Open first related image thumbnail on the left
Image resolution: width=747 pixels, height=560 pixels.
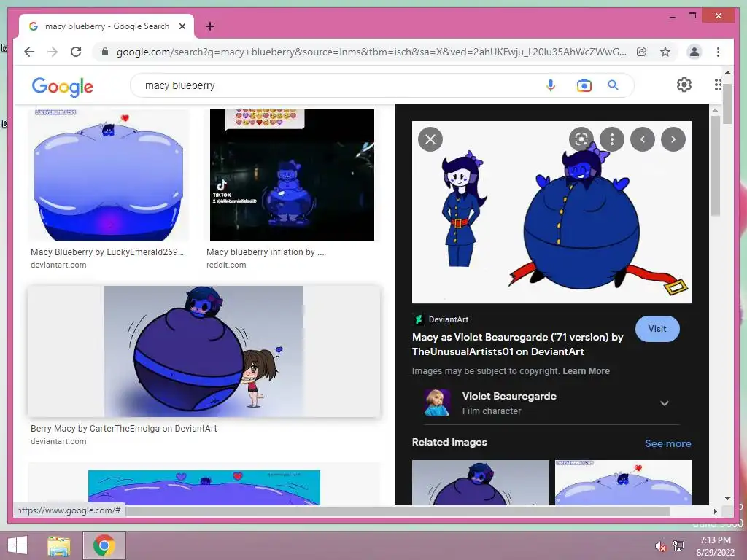point(480,483)
